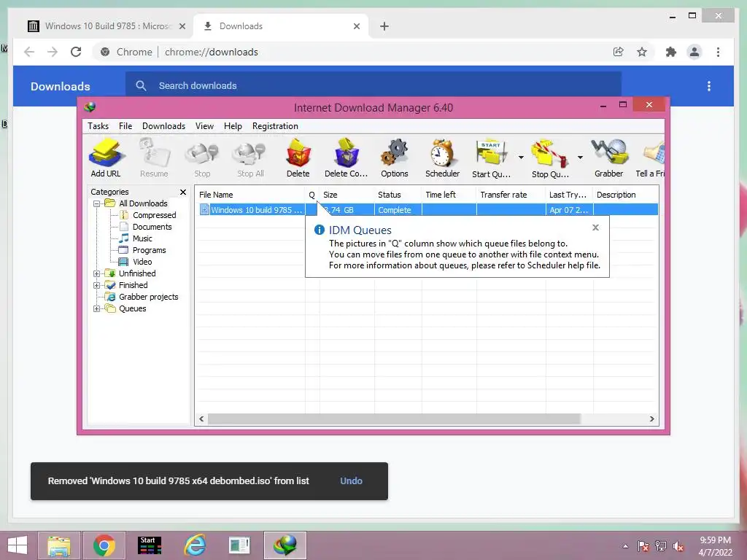Click the Stop All toolbar icon
The width and height of the screenshot is (747, 560).
click(250, 158)
